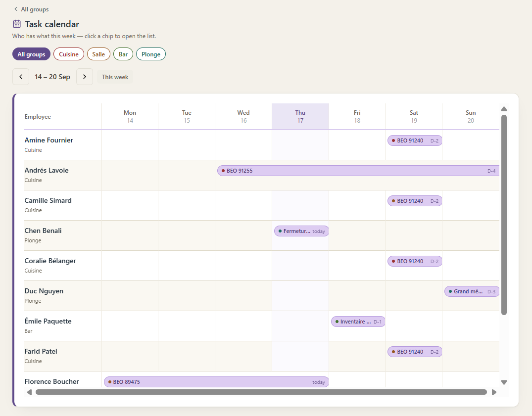Click the vertical scrollbar thumb
The width and height of the screenshot is (532, 416).
pos(504,215)
